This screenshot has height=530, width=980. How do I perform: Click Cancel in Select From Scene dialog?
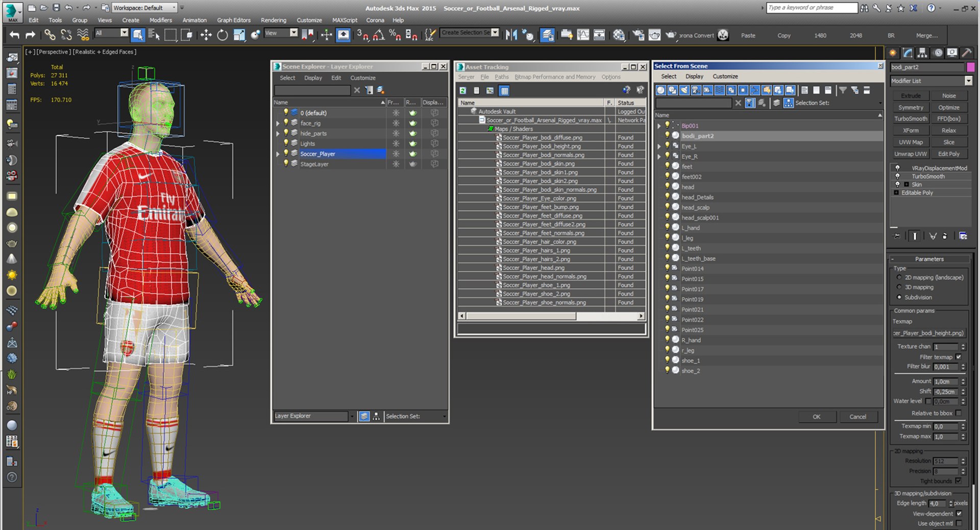click(x=857, y=417)
